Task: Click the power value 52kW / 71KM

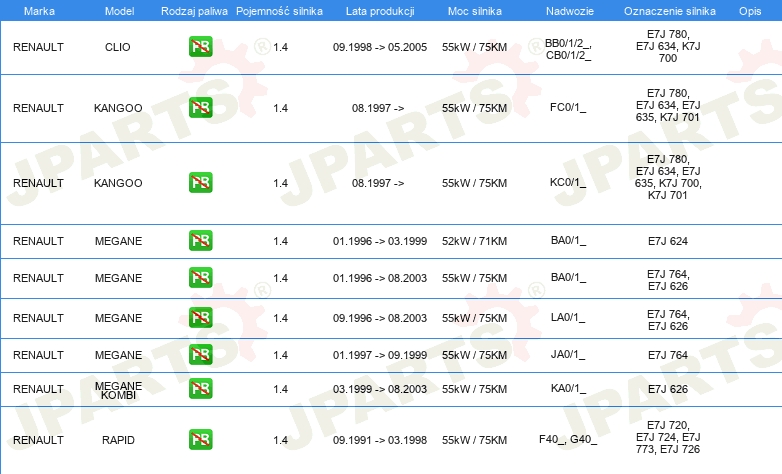Action: pos(474,241)
